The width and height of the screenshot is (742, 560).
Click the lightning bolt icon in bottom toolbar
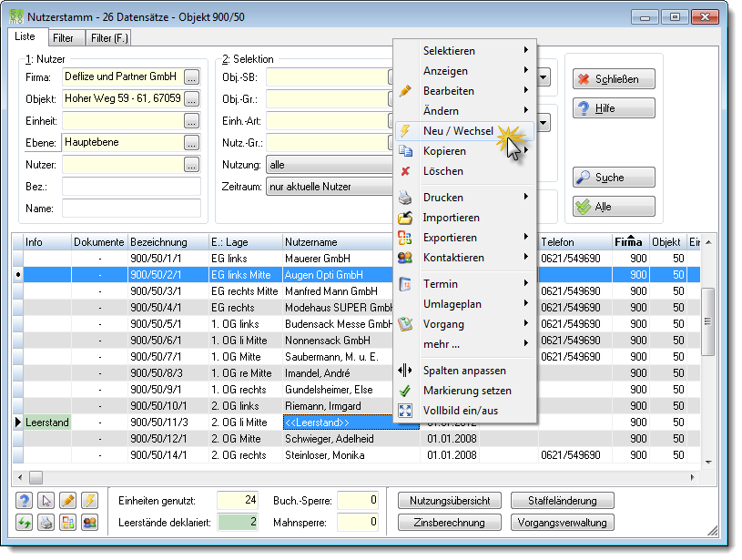coord(89,500)
